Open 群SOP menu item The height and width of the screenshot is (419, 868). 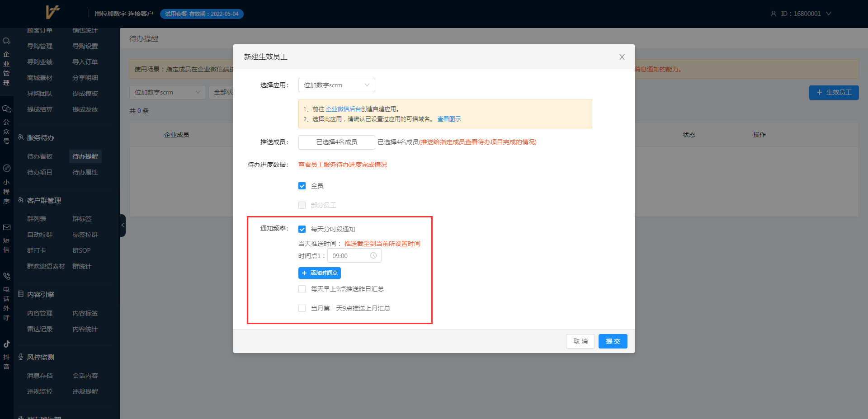[82, 250]
